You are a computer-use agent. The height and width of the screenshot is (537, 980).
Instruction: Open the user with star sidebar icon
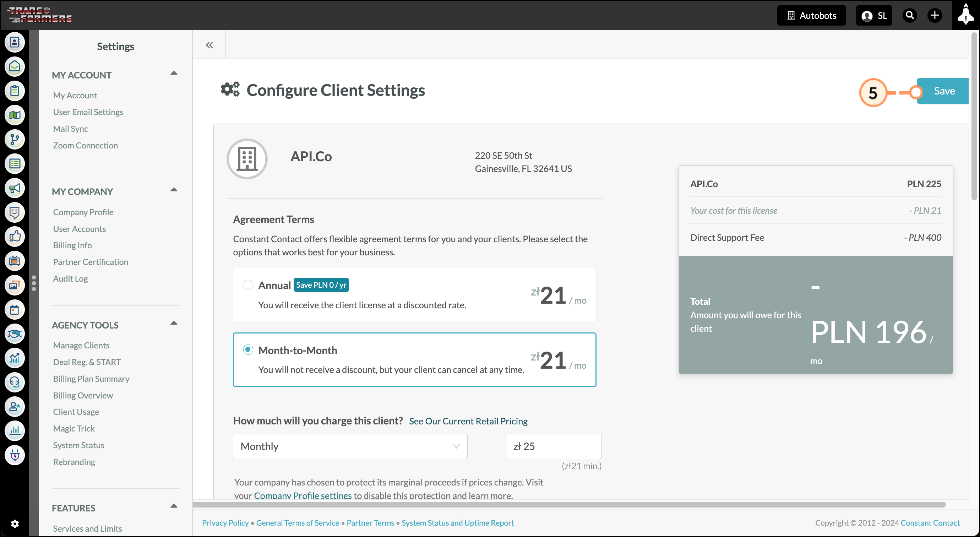tap(15, 407)
